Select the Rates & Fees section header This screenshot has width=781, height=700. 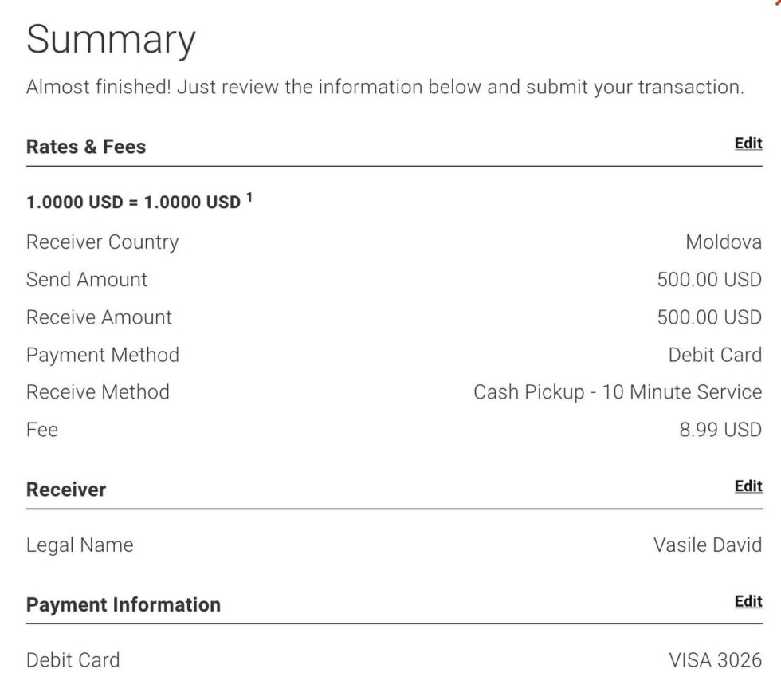[86, 147]
